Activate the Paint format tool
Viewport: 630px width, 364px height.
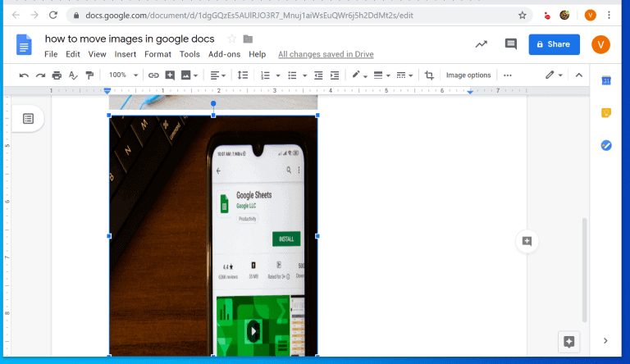[x=89, y=75]
